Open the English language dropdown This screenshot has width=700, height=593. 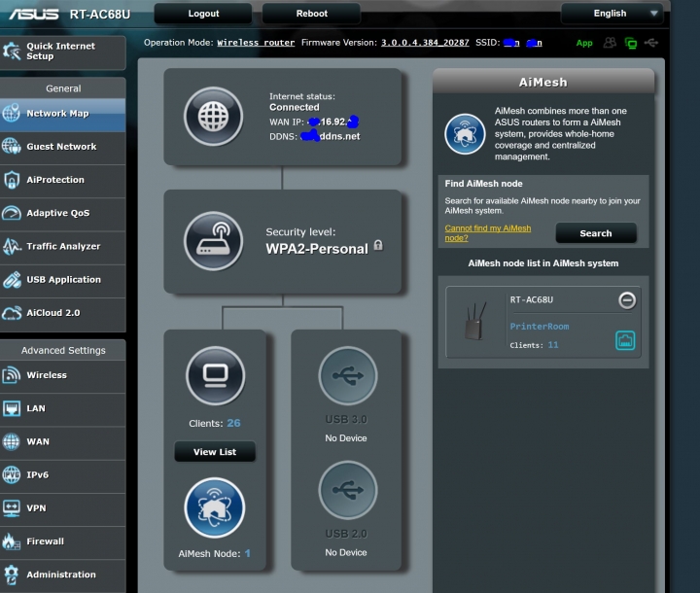click(612, 14)
